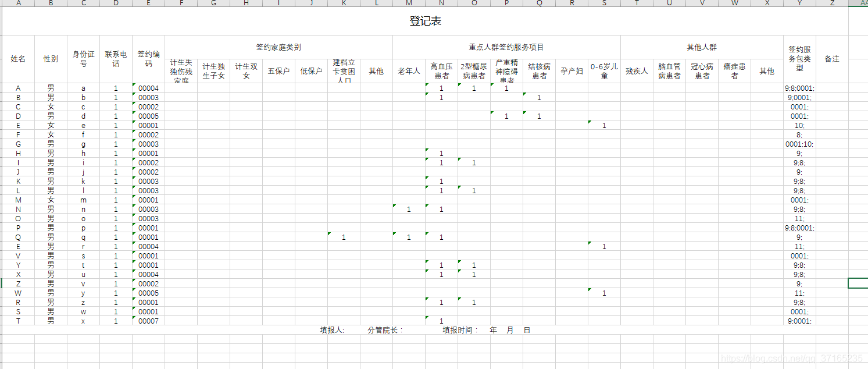
Task: Select the merged 重点人群签约服务项目 header
Action: (506, 47)
